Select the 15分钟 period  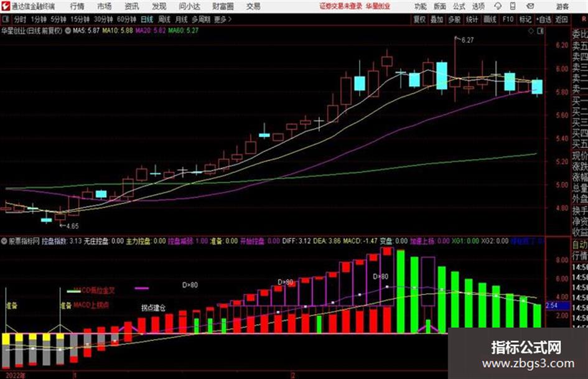(x=80, y=19)
